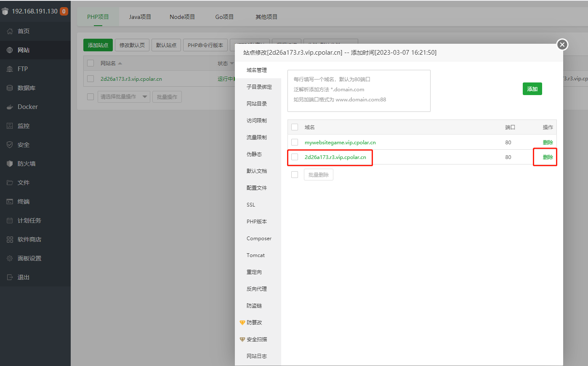
Task: Sort sites by name column arrow
Action: [120, 64]
